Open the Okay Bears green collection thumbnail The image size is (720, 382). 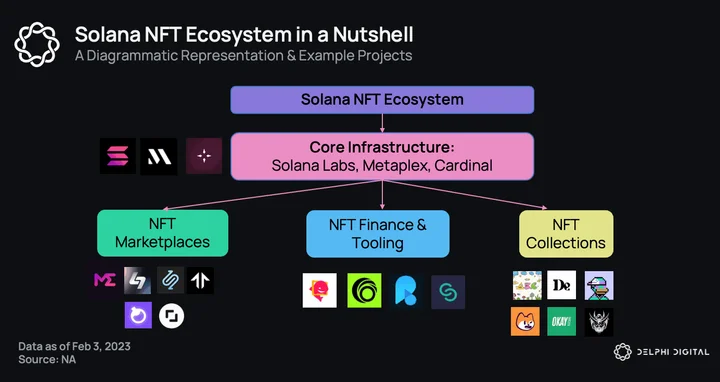tap(562, 321)
